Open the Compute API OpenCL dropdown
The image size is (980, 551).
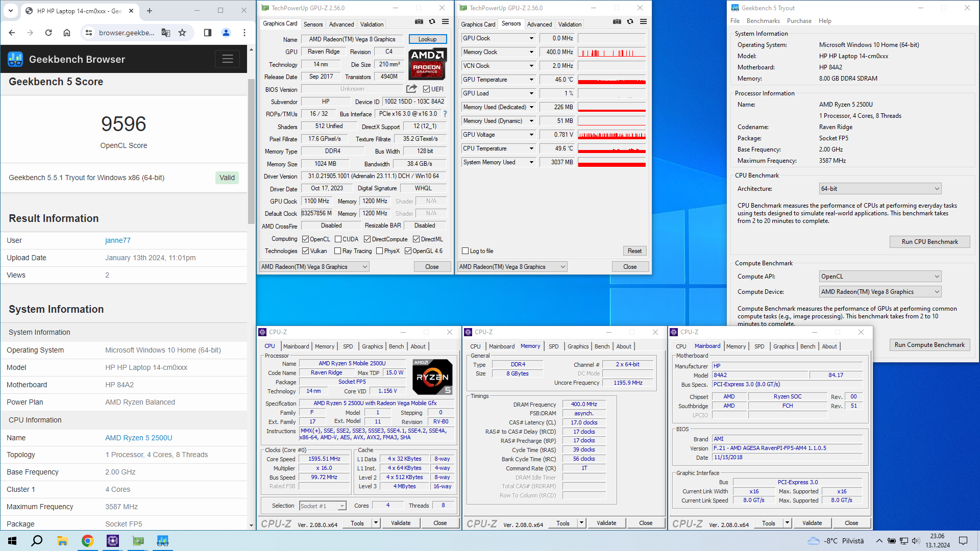pos(880,277)
